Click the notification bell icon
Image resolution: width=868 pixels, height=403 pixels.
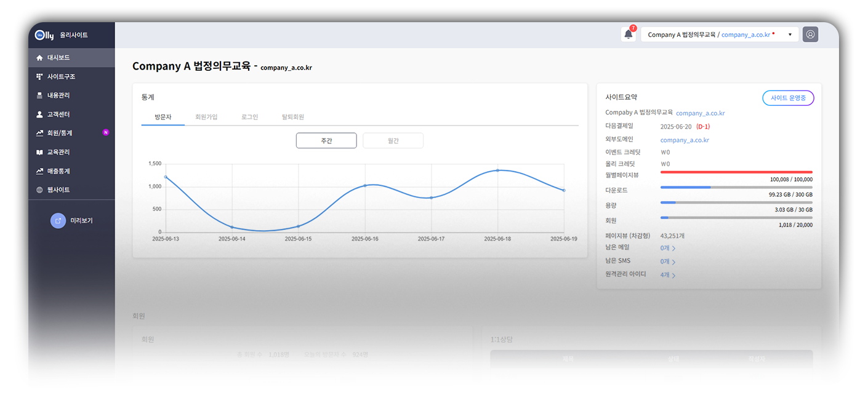point(628,34)
